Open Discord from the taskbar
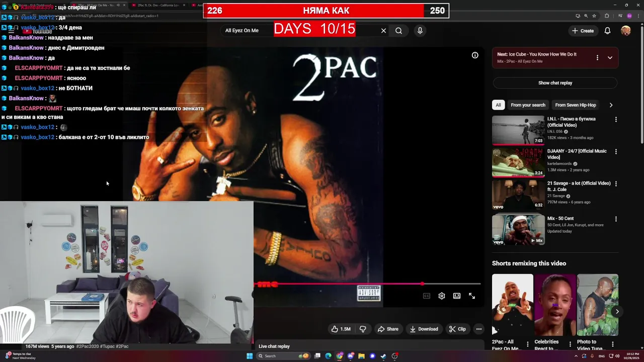 coord(351,356)
